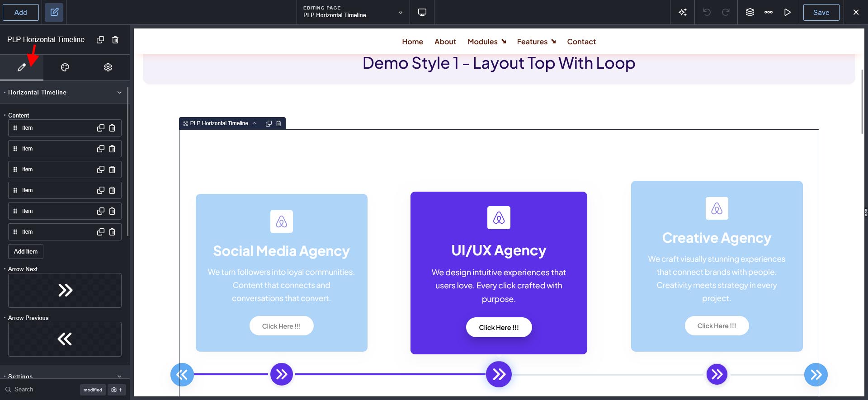The height and width of the screenshot is (400, 868).
Task: Choose the Arrow Next icon preview
Action: point(65,290)
